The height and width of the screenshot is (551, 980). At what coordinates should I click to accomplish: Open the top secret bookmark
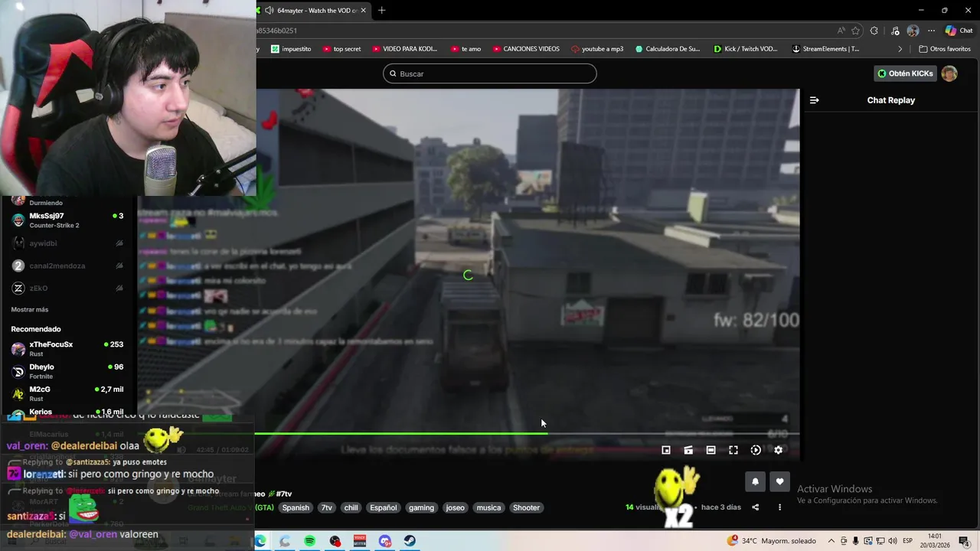click(341, 49)
